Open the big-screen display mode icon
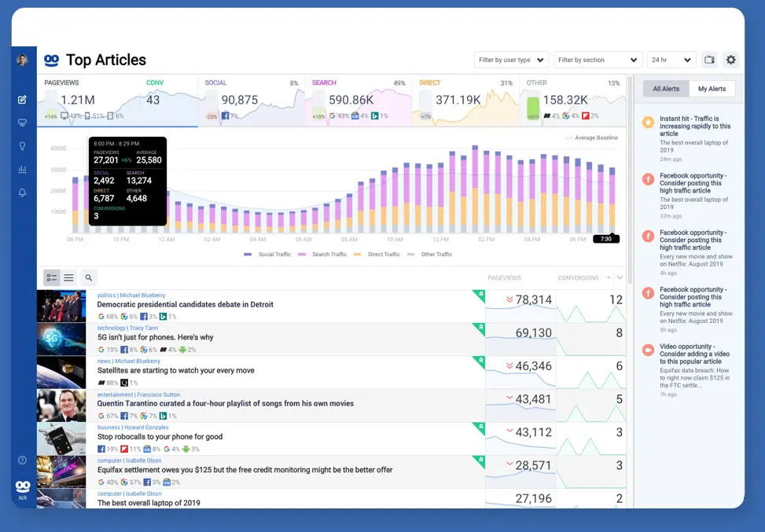This screenshot has width=765, height=532. tap(709, 60)
